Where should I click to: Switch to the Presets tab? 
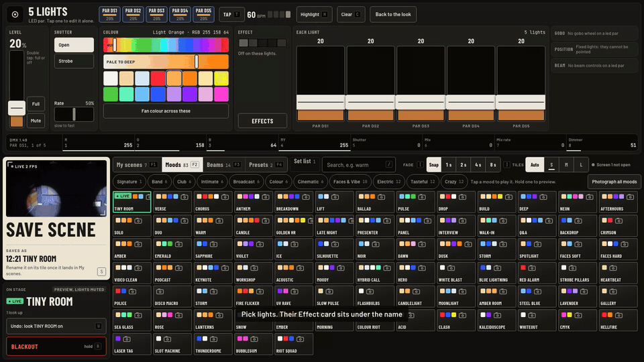pyautogui.click(x=266, y=165)
